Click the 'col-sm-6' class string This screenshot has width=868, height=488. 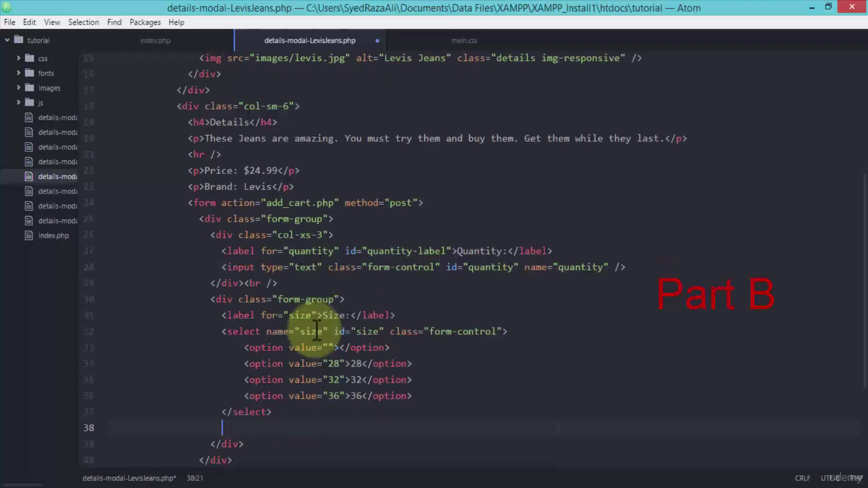(x=266, y=106)
